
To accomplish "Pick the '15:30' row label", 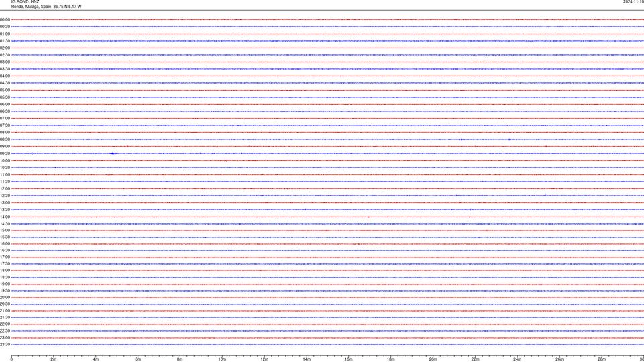I will click(x=5, y=237).
